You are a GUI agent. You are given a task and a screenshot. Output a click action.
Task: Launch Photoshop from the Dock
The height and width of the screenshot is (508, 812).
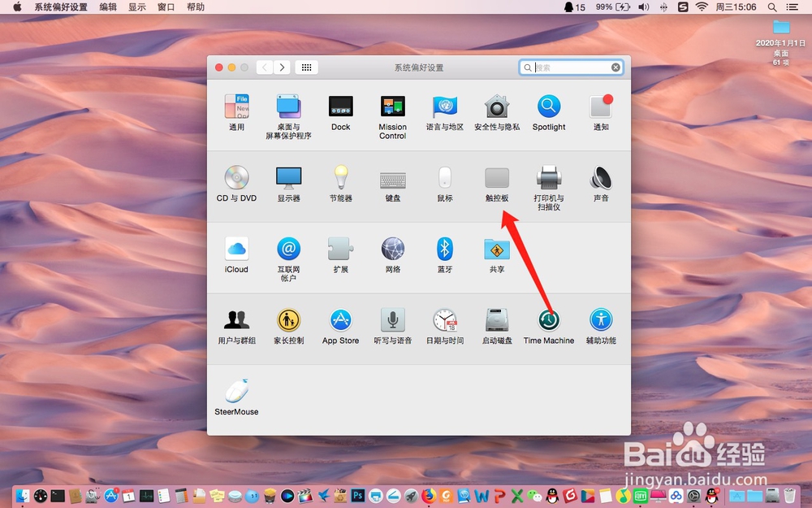(358, 496)
